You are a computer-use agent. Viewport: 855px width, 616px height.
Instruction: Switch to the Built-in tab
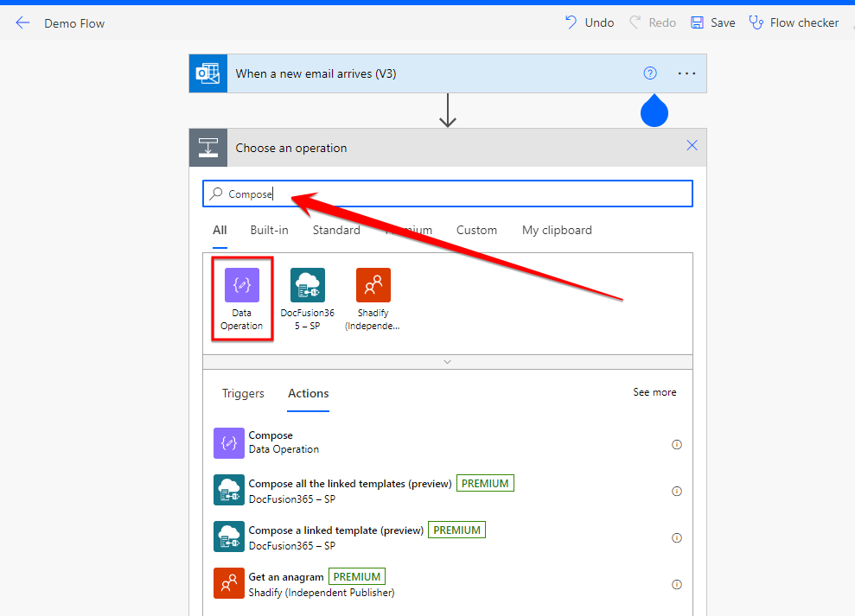click(x=270, y=230)
